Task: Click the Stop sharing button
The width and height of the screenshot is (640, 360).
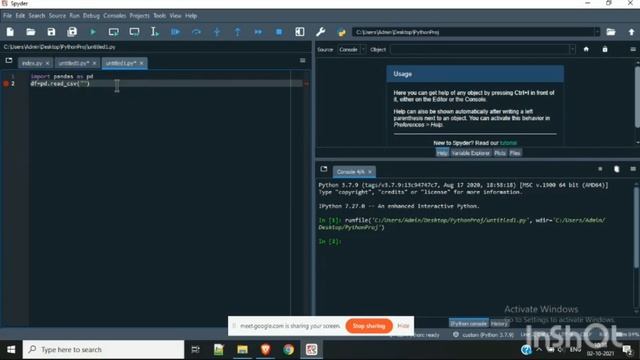Action: (x=369, y=326)
